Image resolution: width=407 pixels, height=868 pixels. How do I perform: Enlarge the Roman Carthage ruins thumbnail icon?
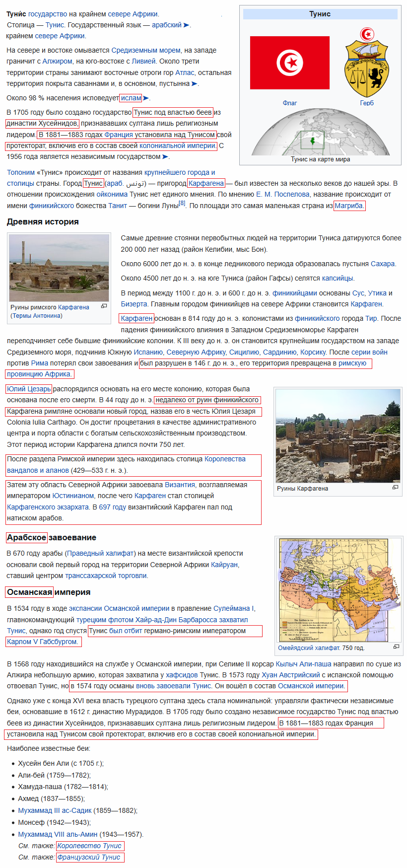pos(104,306)
